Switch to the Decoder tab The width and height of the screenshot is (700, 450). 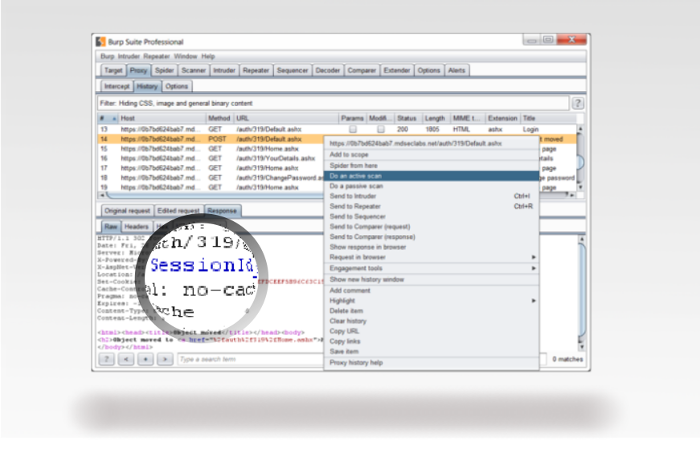coord(328,71)
